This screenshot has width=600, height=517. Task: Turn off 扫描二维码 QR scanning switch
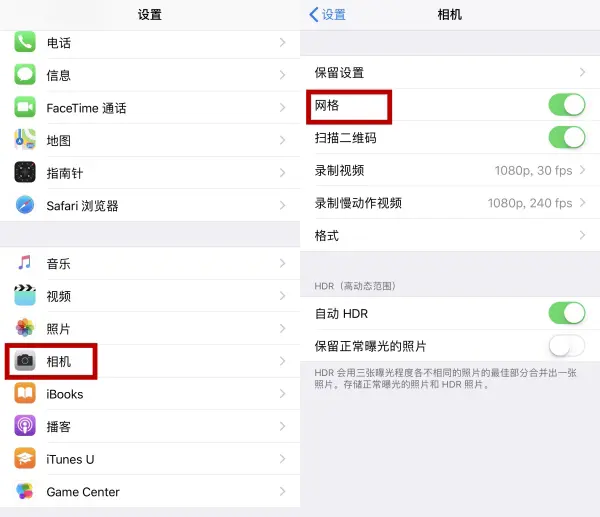click(567, 137)
